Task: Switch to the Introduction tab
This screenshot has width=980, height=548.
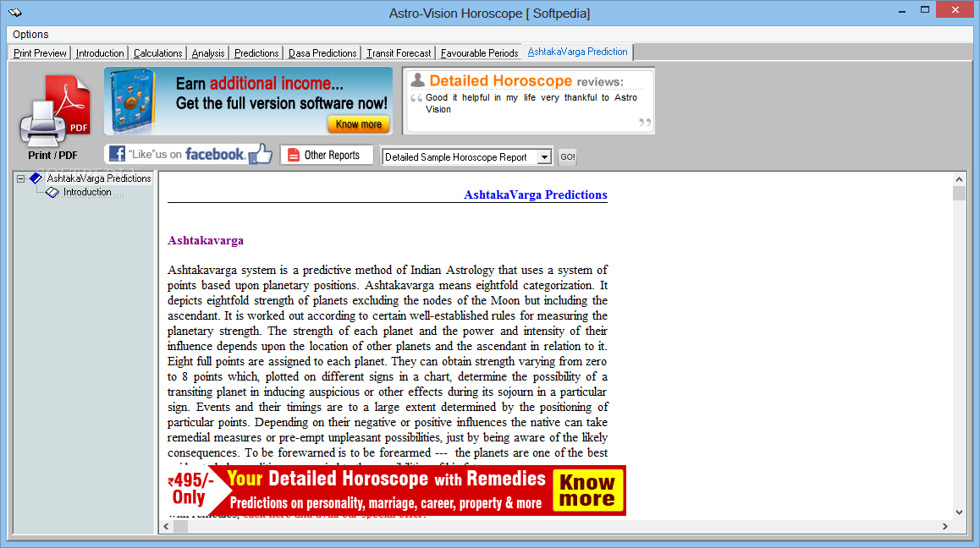Action: tap(100, 53)
